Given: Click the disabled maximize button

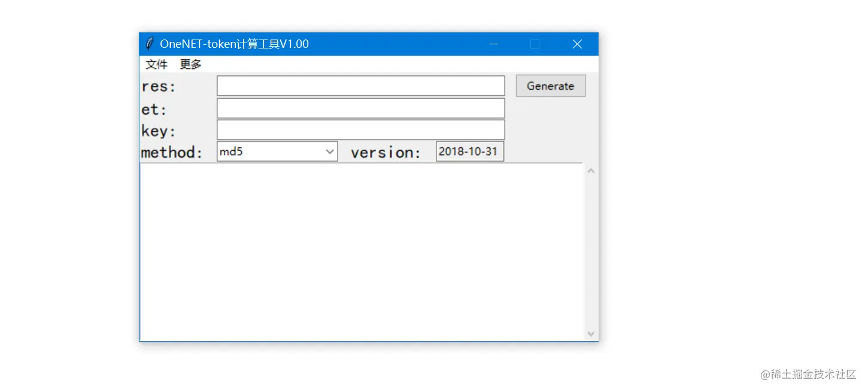Looking at the screenshot, I should (535, 44).
